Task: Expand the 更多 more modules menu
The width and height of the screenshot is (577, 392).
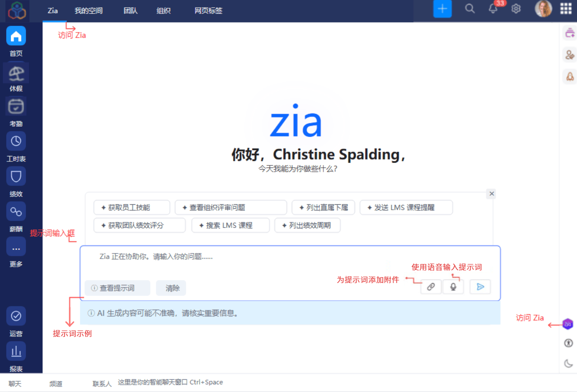Action: click(x=16, y=247)
